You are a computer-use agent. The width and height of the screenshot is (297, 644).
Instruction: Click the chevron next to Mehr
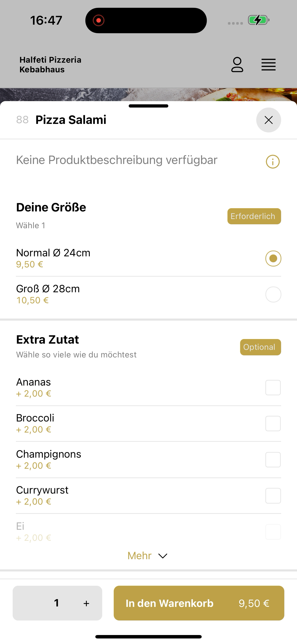[163, 556]
